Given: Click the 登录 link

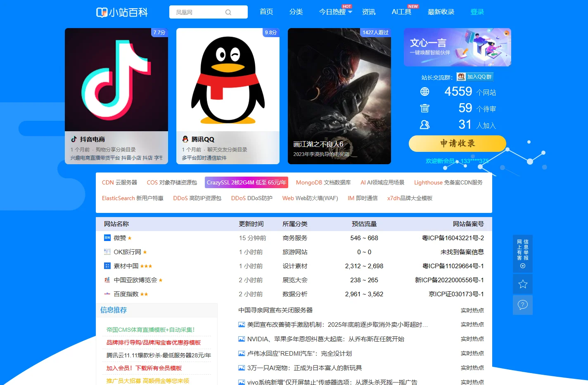Looking at the screenshot, I should tap(477, 12).
